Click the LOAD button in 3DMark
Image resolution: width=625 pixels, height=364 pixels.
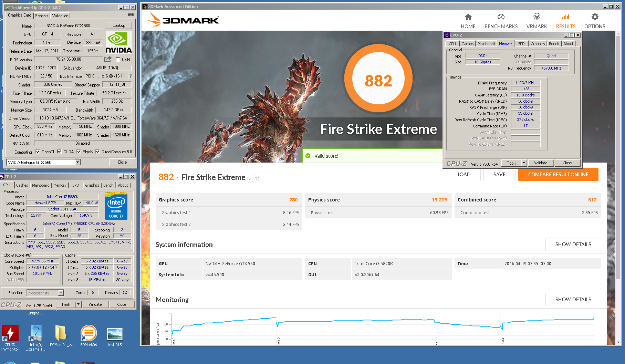[464, 175]
